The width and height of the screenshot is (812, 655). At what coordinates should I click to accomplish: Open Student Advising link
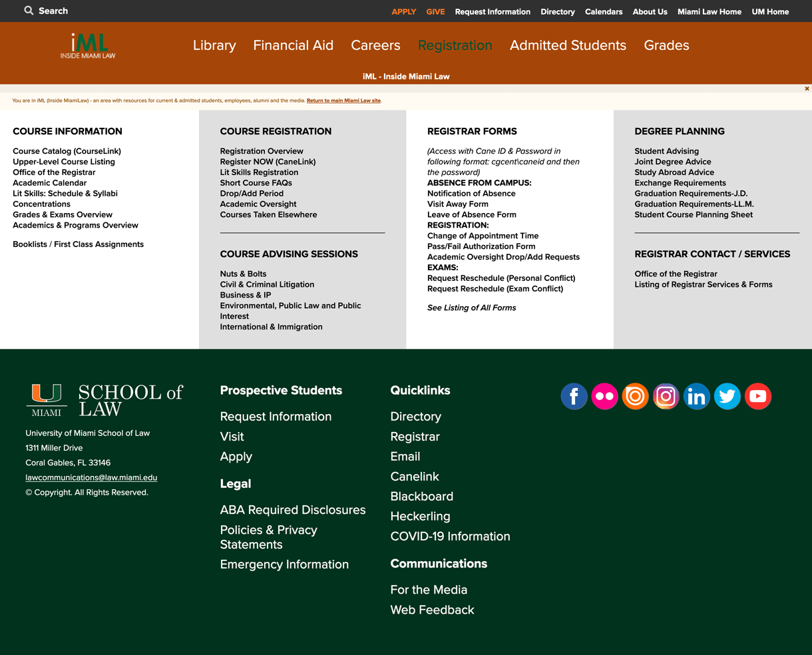coord(666,151)
